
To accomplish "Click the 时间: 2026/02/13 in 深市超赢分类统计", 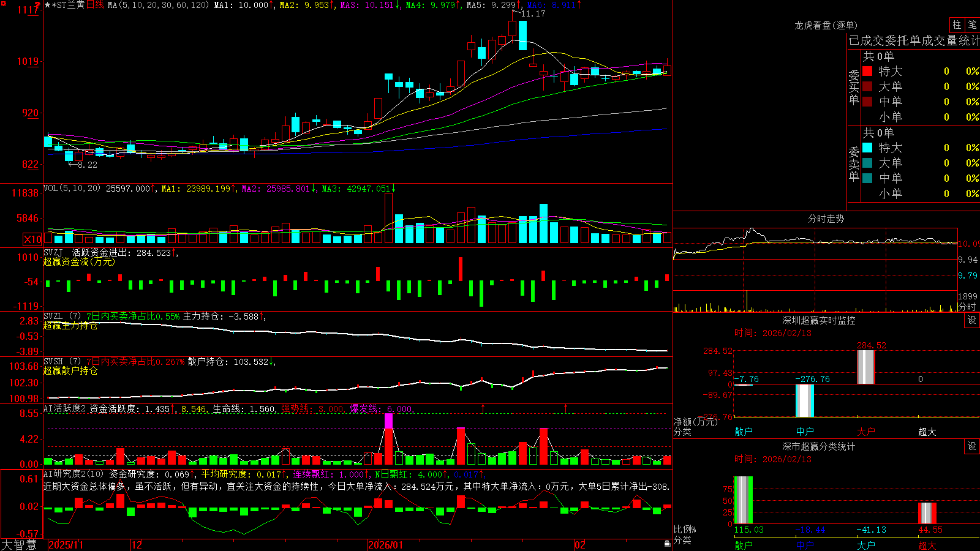I will coord(773,459).
